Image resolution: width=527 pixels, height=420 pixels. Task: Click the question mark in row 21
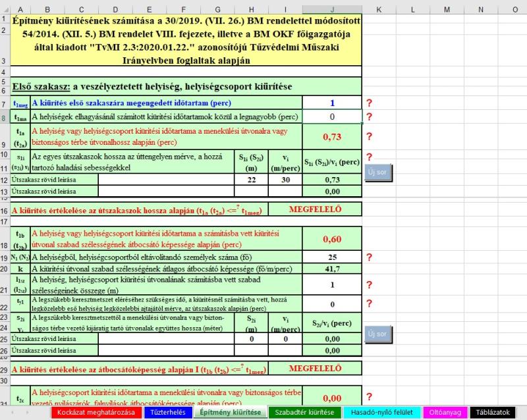370,284
